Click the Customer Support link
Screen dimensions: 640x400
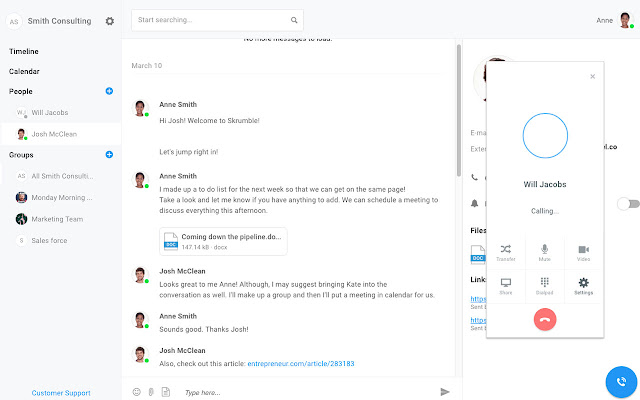(60, 393)
